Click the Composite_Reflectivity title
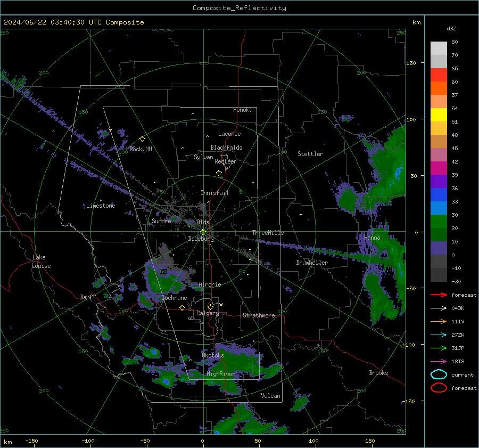The height and width of the screenshot is (448, 479). click(x=240, y=8)
